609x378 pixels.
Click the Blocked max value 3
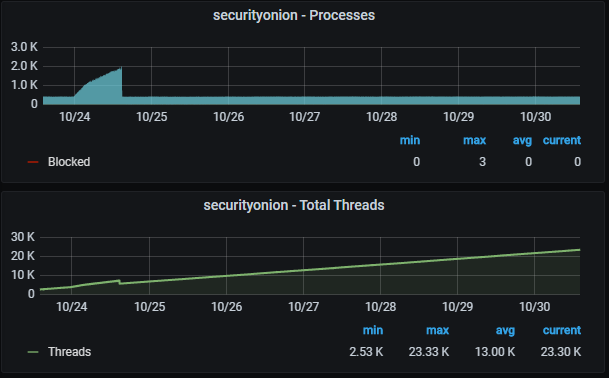pos(482,162)
